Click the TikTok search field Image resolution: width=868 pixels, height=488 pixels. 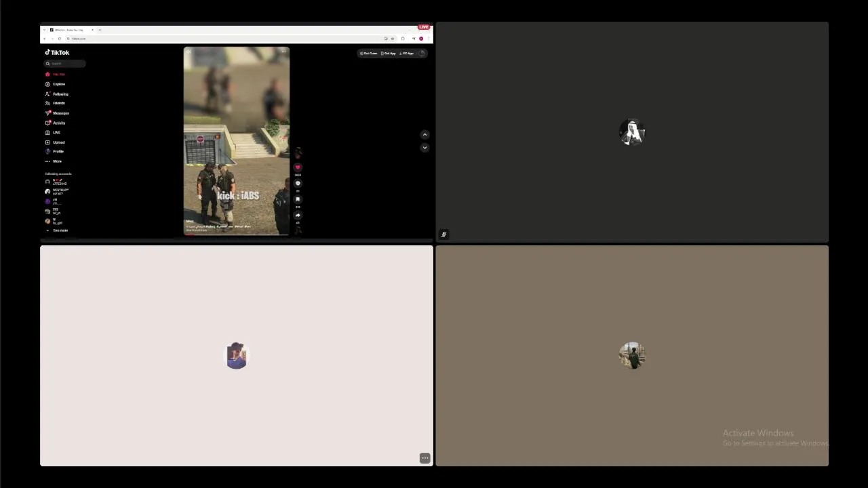click(x=65, y=64)
